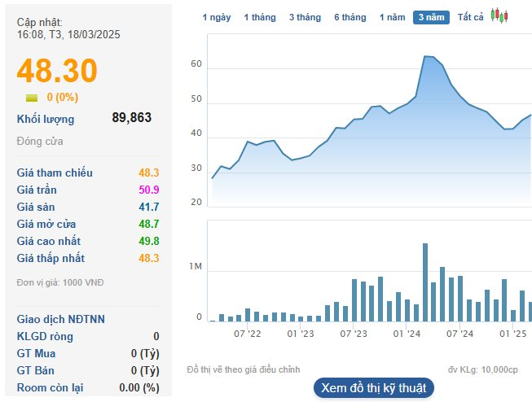The width and height of the screenshot is (532, 402).
Task: Click the large 48.30 current price
Action: pos(57,71)
